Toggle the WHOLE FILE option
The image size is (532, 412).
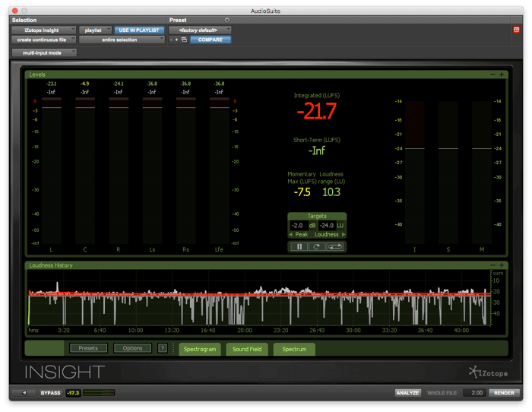pyautogui.click(x=442, y=393)
